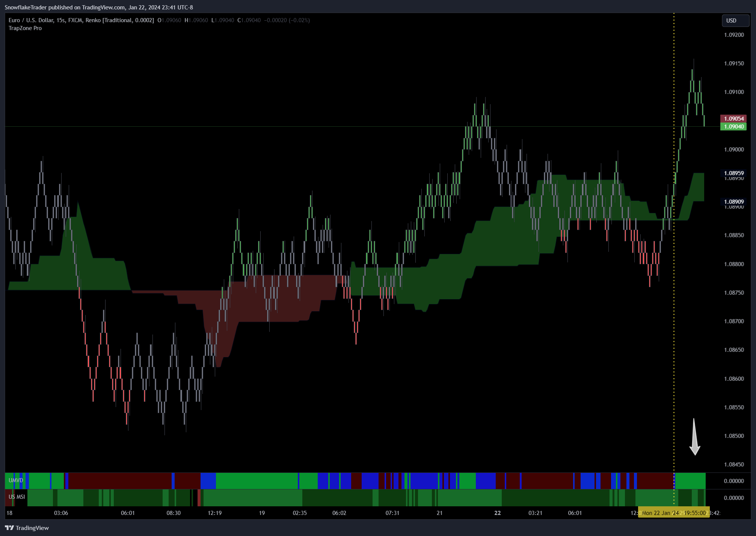Click the −0.00020 (−0.02%) change value
The height and width of the screenshot is (536, 756).
(x=287, y=20)
